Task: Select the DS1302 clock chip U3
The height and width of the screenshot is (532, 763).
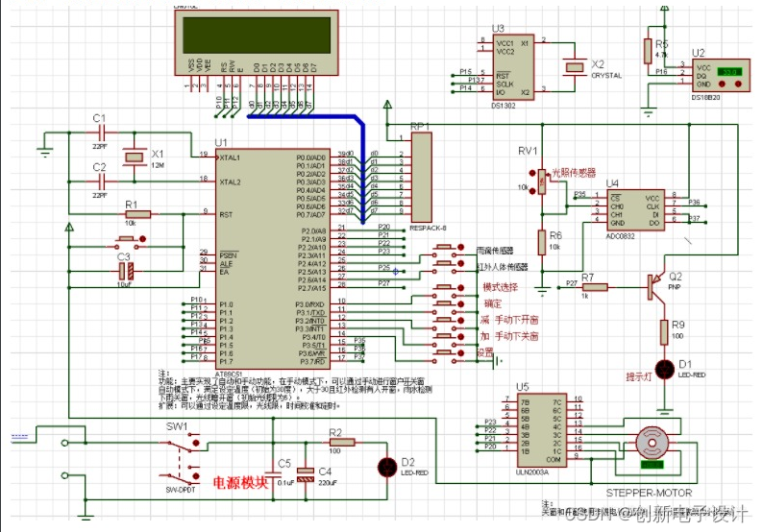Action: [x=513, y=67]
